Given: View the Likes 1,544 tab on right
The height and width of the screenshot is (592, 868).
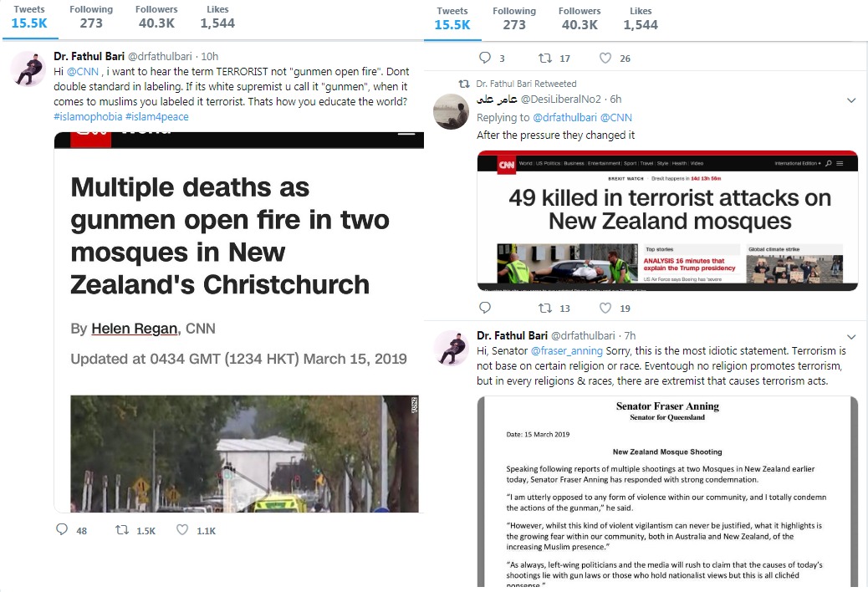Looking at the screenshot, I should [641, 18].
